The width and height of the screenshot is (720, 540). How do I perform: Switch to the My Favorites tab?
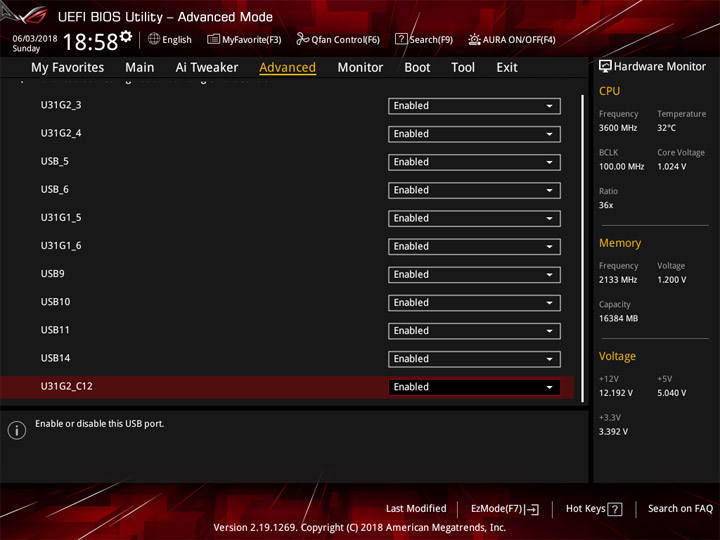click(68, 68)
